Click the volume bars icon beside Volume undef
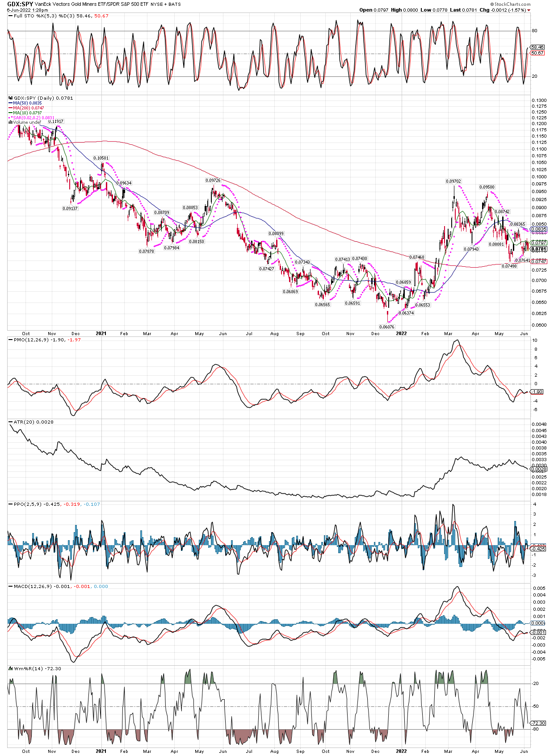 tap(11, 122)
